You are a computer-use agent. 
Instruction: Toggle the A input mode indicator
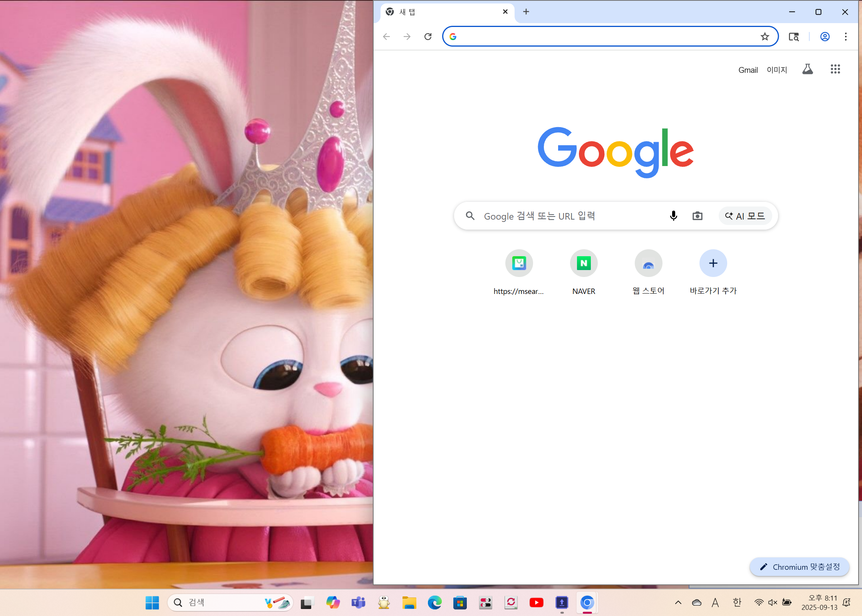point(715,603)
